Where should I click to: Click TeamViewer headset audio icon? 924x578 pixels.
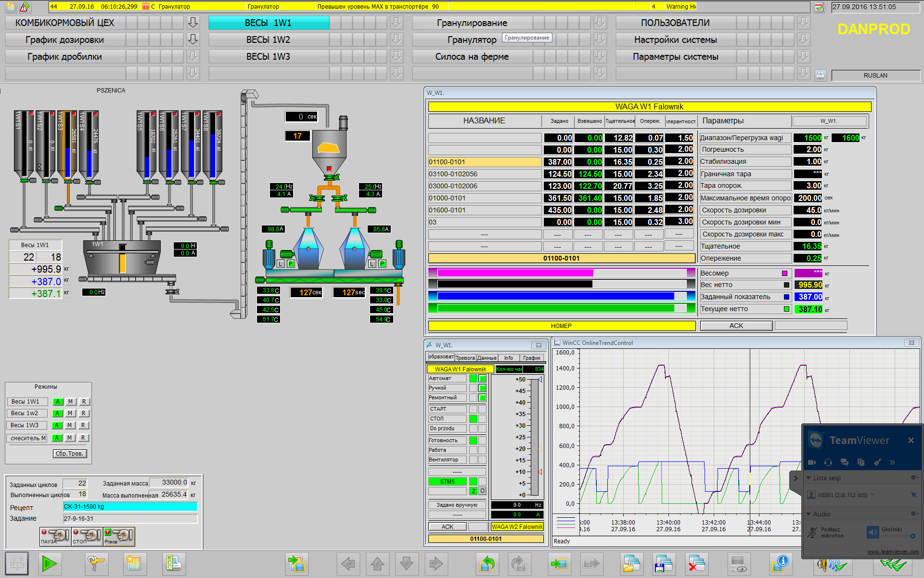coord(828,462)
